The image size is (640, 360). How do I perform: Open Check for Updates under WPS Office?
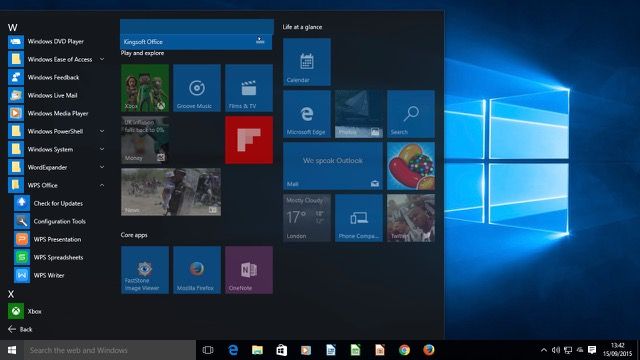coord(59,203)
